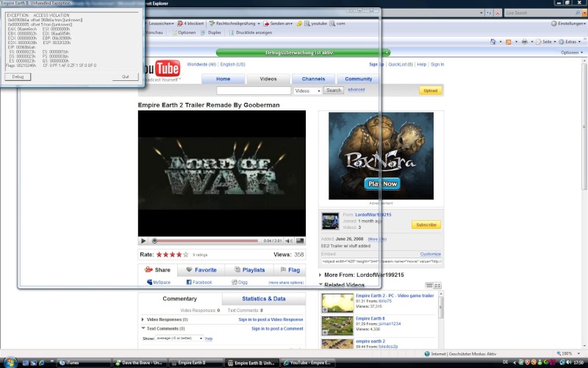Click the YouTube Search button
588x368 pixels.
pos(334,91)
